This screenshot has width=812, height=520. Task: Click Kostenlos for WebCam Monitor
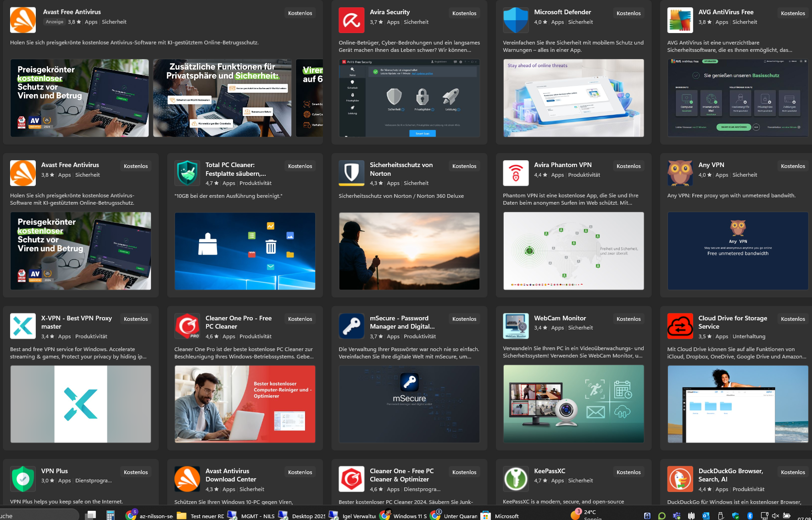628,319
